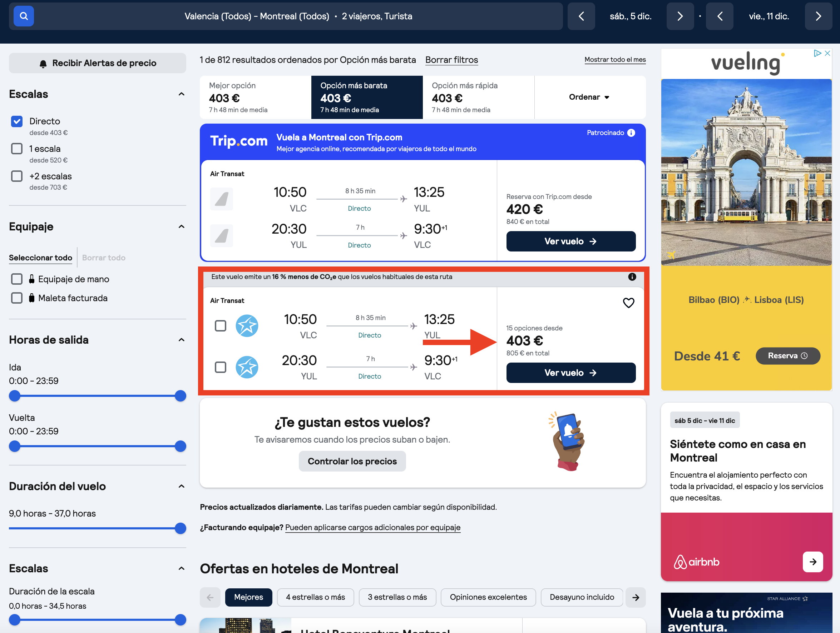Enable Equipaje de mano filter

pyautogui.click(x=17, y=279)
